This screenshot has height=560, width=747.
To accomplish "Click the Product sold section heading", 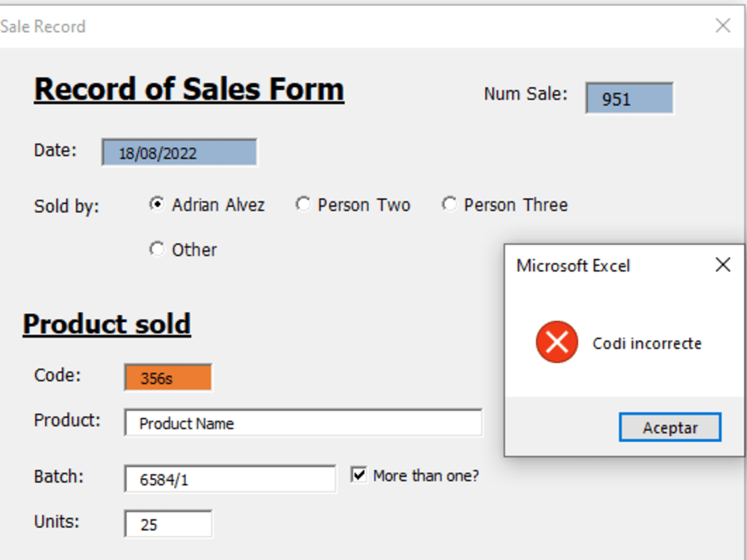I will tap(106, 323).
